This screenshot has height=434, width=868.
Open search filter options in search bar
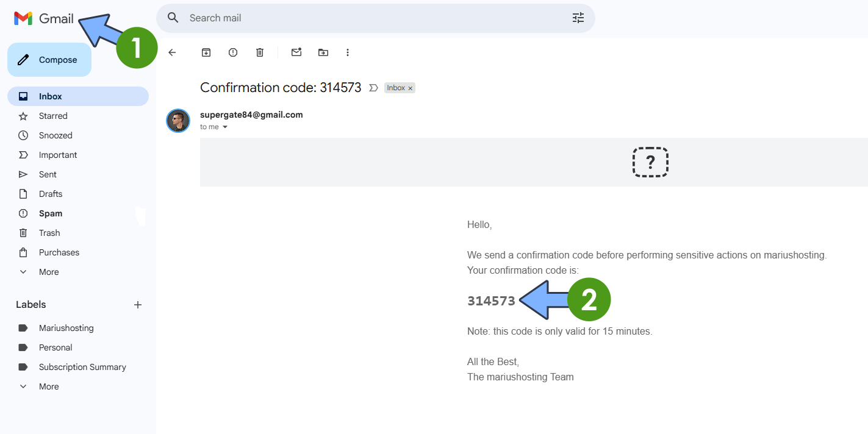click(578, 18)
